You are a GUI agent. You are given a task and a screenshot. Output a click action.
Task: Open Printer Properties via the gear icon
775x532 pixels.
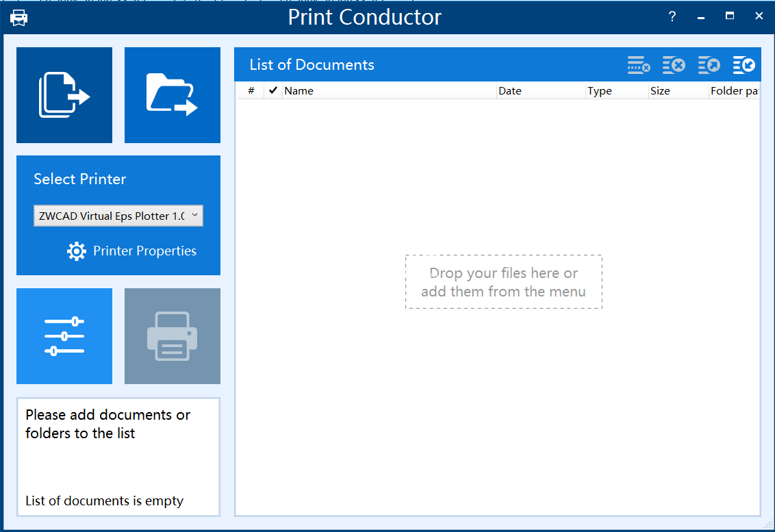click(x=76, y=251)
